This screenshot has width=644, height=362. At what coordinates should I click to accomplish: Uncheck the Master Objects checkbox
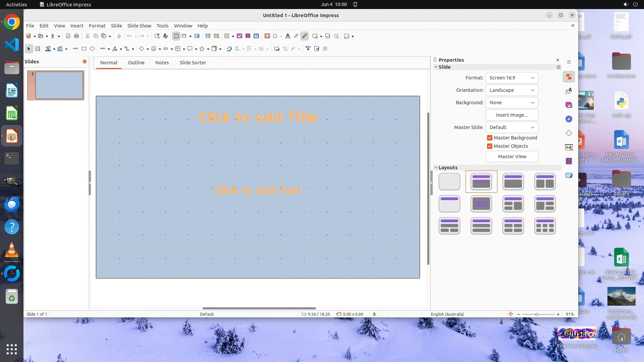click(490, 146)
